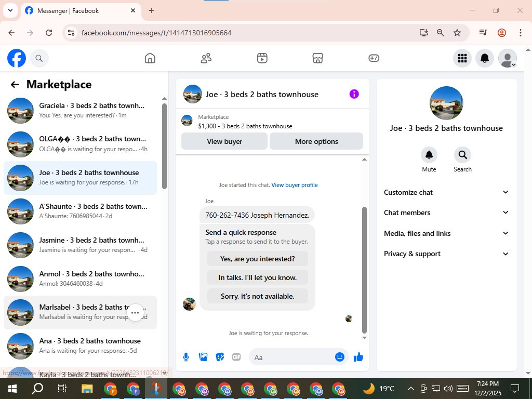Viewport: 532px width, 399px height.
Task: Open a new browser tab
Action: point(152,10)
